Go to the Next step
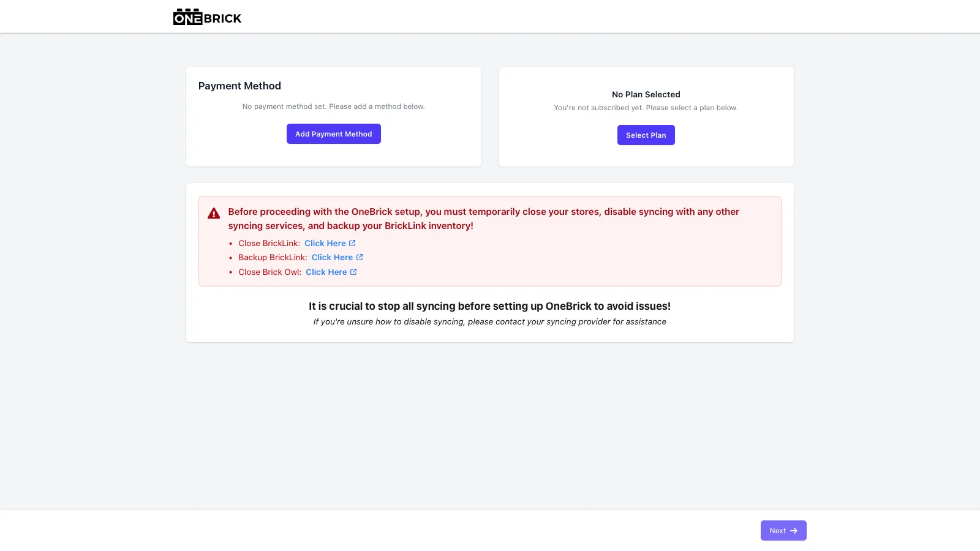 click(x=783, y=531)
